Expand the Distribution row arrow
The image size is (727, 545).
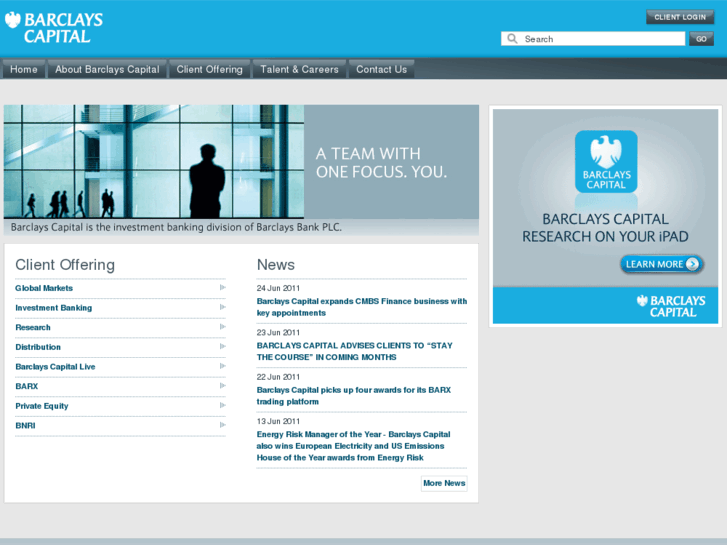pos(223,346)
